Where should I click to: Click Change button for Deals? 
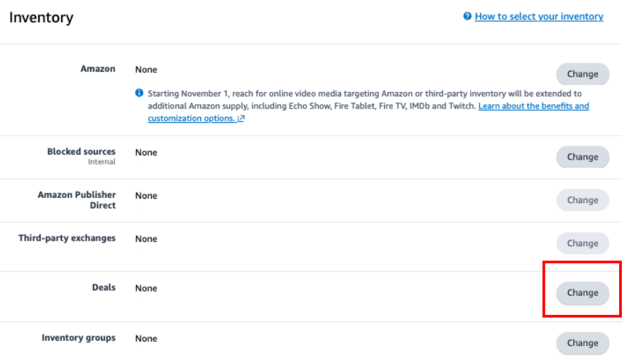click(x=582, y=292)
